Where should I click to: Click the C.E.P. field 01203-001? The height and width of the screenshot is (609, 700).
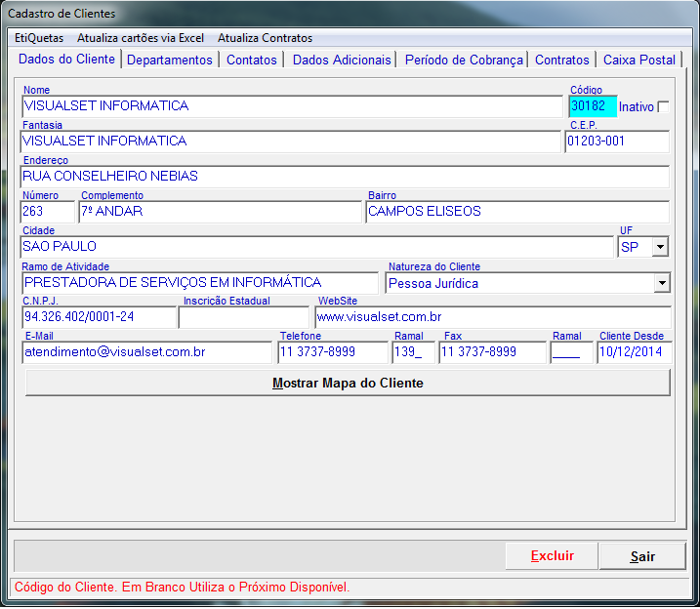[x=617, y=142]
